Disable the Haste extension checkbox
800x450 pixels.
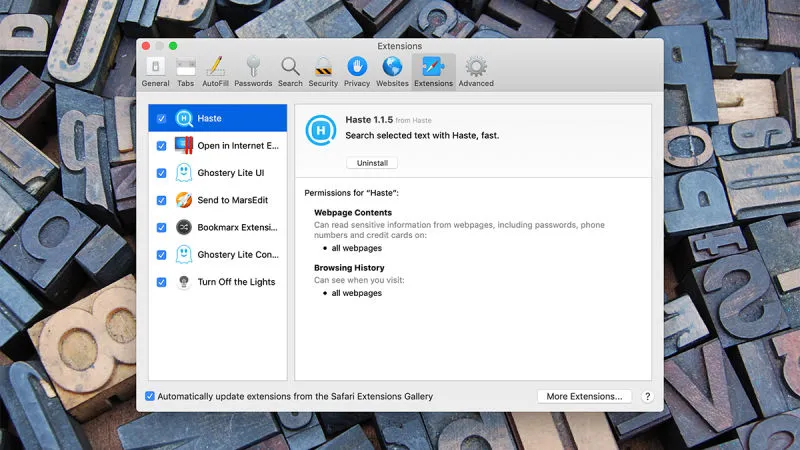point(162,119)
